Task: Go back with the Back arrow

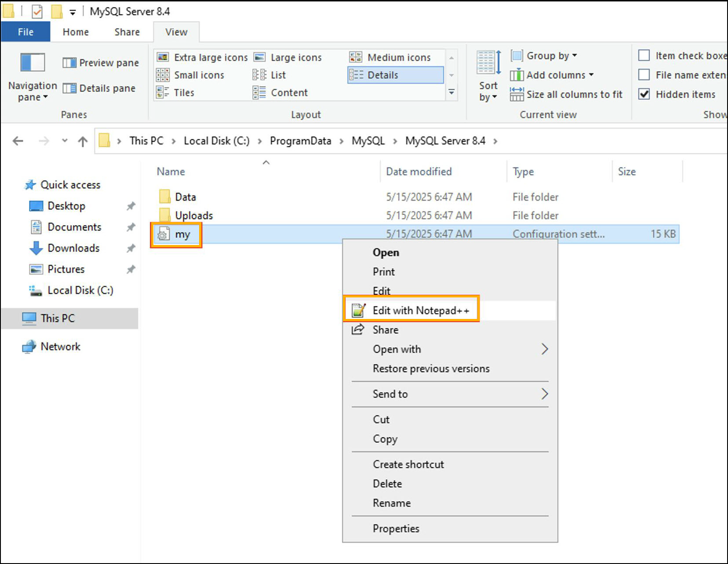Action: 18,141
